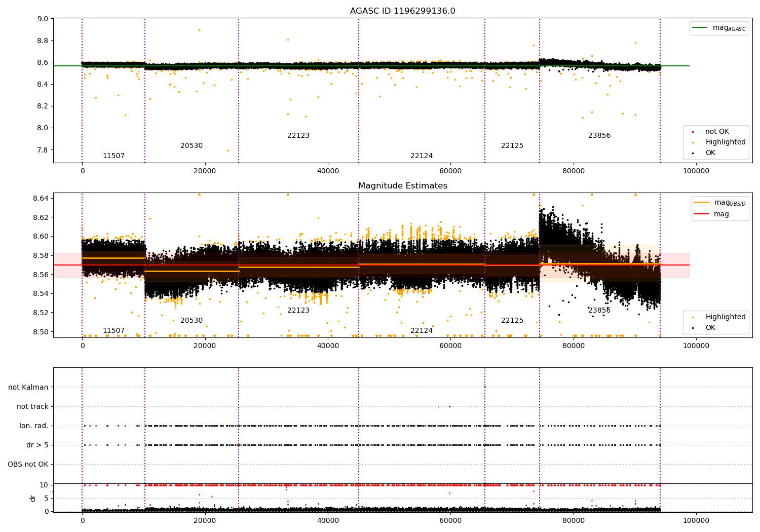Click the 'Magnitude Estimates' subplot title
Image resolution: width=760 pixels, height=532 pixels.
402,186
